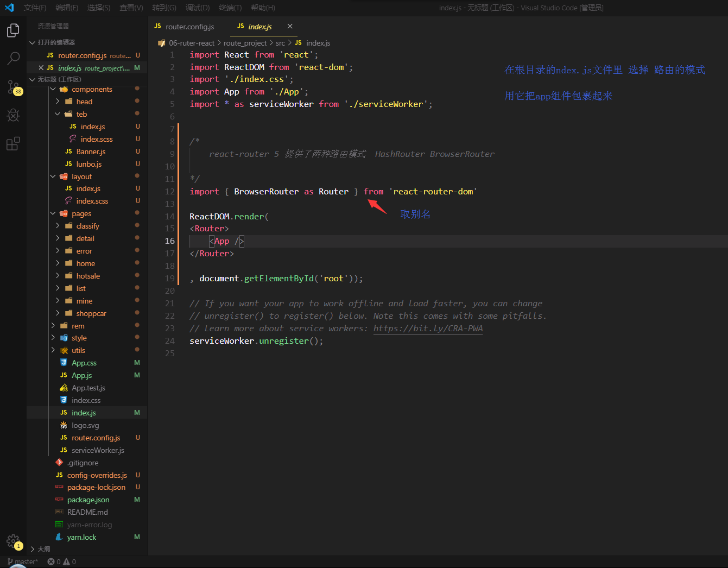Image resolution: width=728 pixels, height=568 pixels.
Task: Close index.js in open editors list
Action: tap(41, 68)
